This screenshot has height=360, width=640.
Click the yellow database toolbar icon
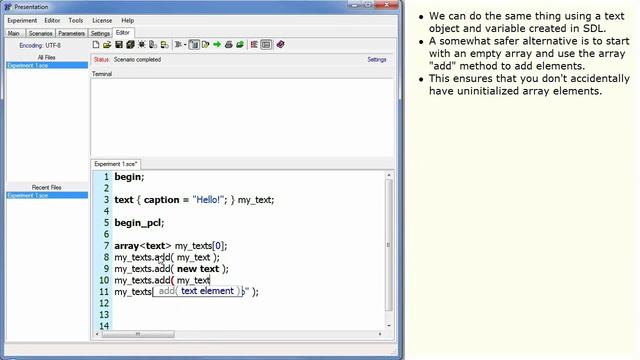click(164, 44)
